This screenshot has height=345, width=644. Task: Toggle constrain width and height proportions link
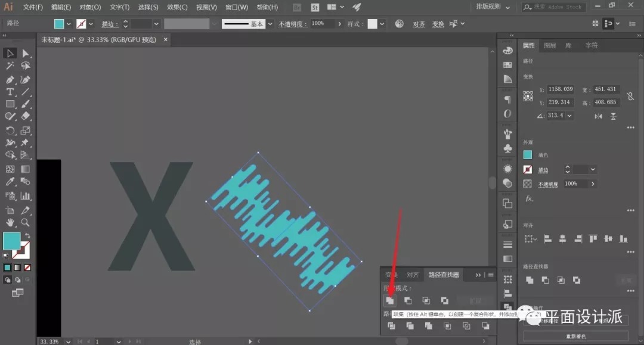[630, 96]
